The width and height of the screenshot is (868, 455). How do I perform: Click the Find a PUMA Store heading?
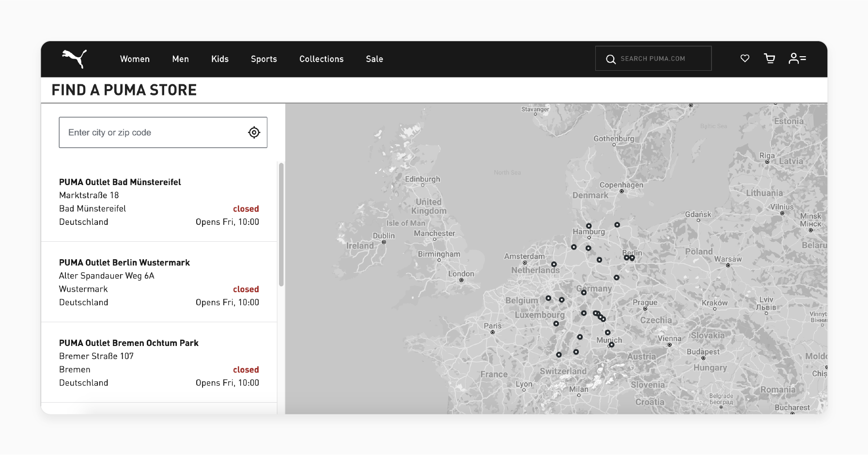124,90
